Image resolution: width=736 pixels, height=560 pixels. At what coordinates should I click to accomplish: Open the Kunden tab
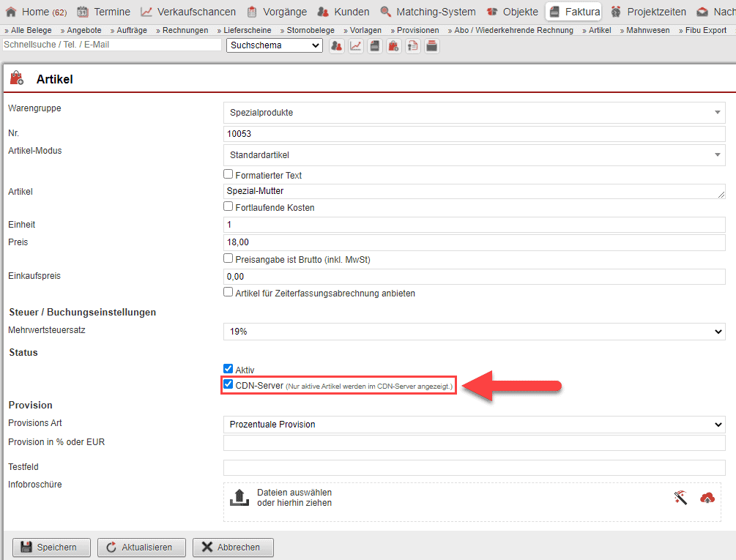tap(343, 12)
